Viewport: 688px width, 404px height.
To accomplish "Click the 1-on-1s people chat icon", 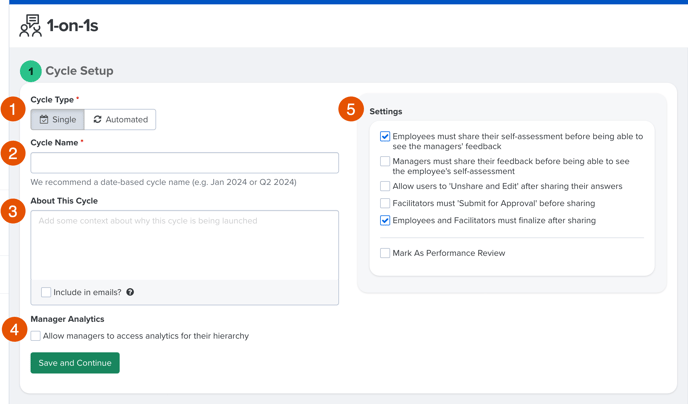I will (x=30, y=25).
